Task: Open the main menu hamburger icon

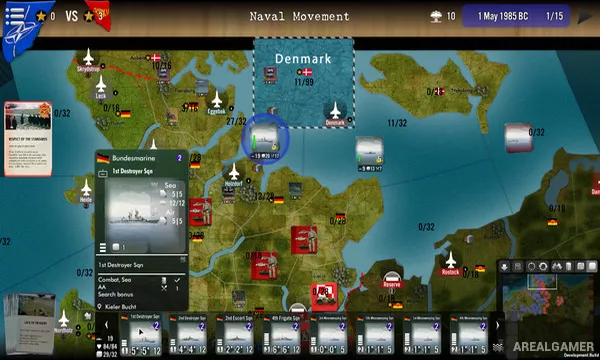Action: [15, 16]
